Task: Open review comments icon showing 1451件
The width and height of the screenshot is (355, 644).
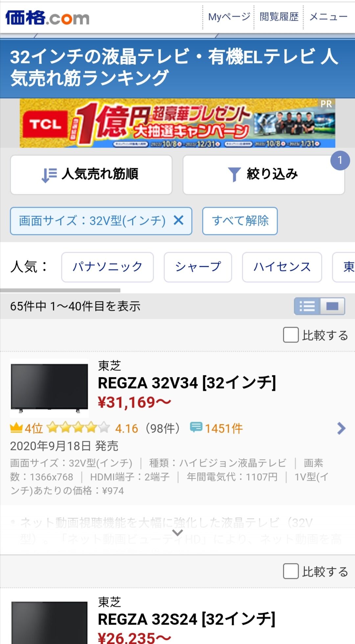Action: [196, 427]
